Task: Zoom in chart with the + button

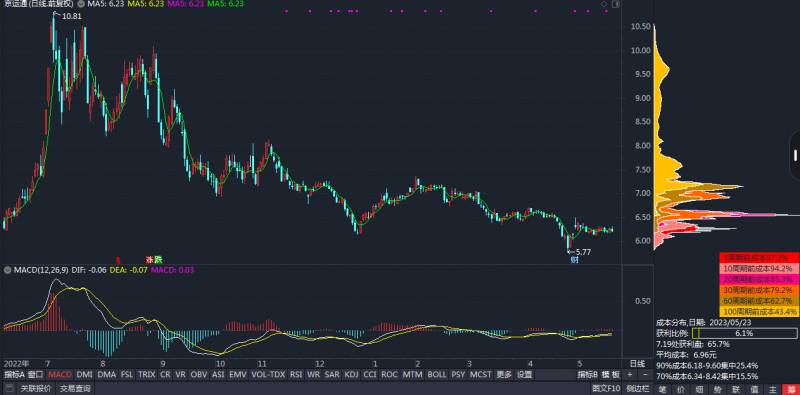Action: [x=630, y=375]
